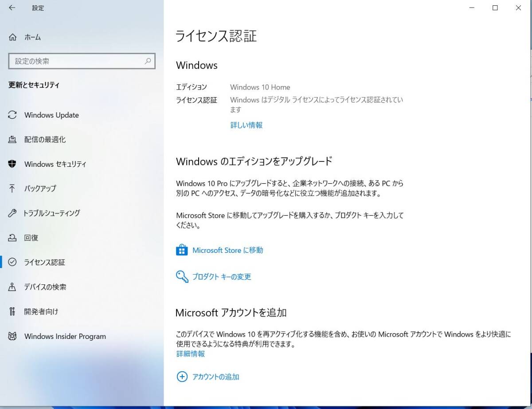Click プロダクト キーの変更 link
This screenshot has height=409, width=532.
(x=222, y=277)
